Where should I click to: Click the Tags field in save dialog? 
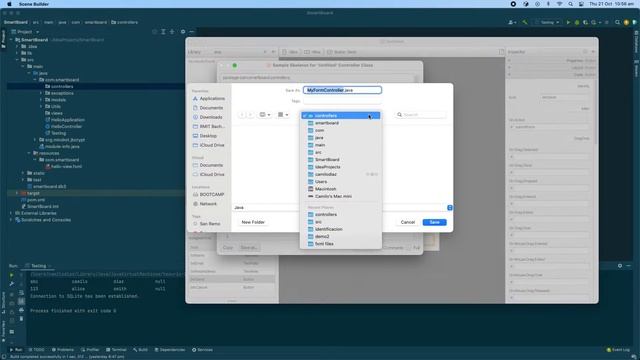click(x=342, y=101)
